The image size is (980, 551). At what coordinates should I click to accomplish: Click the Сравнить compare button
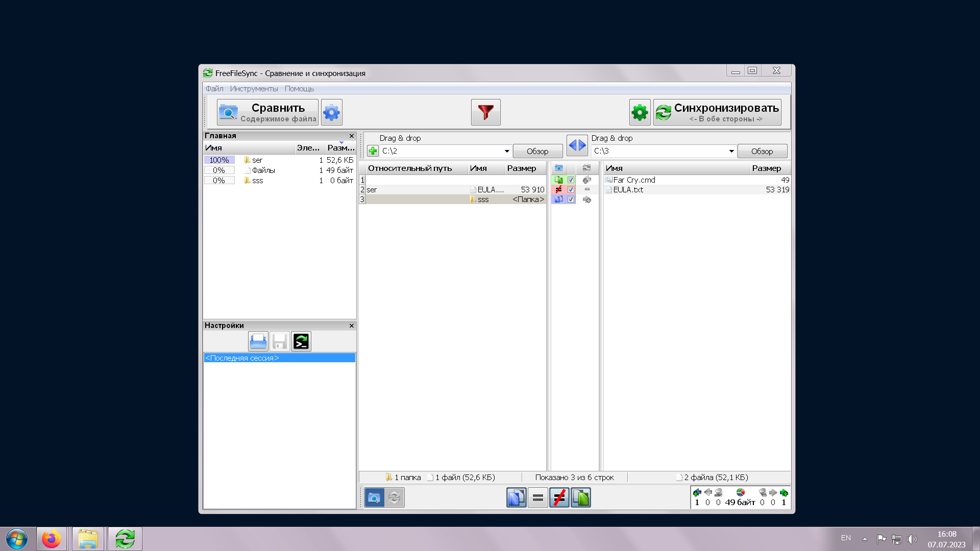[x=267, y=112]
